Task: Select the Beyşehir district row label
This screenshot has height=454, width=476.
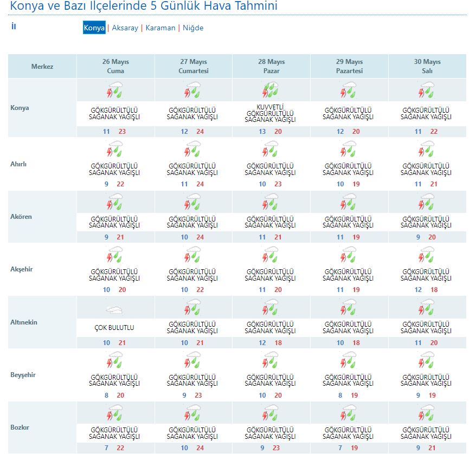Action: 24,375
